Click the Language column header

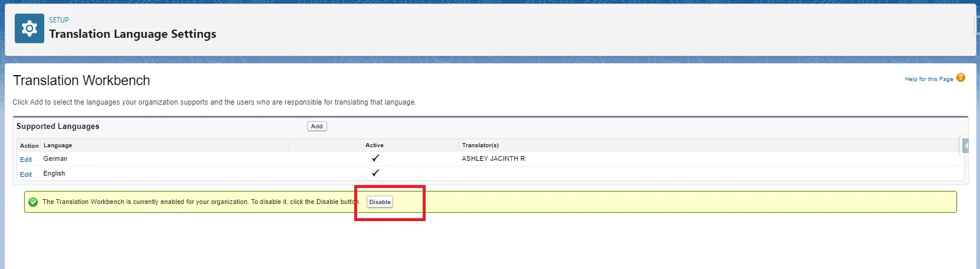pos(58,145)
